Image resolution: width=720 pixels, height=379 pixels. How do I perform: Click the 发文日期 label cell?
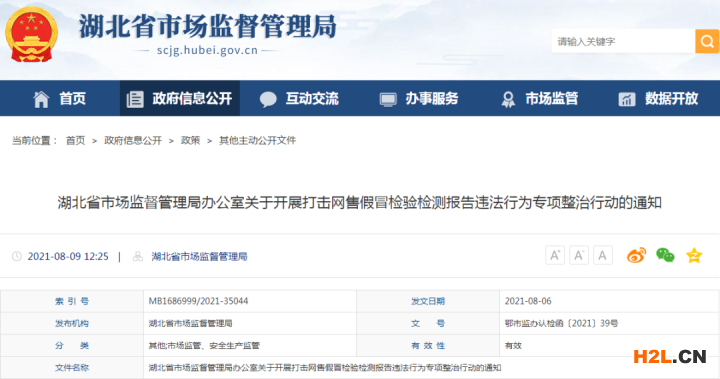(x=428, y=301)
